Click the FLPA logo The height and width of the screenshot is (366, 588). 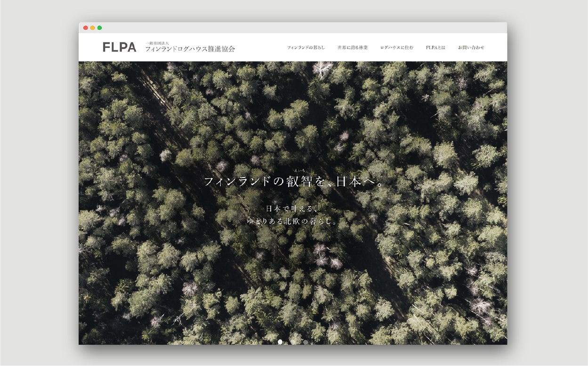click(x=119, y=47)
